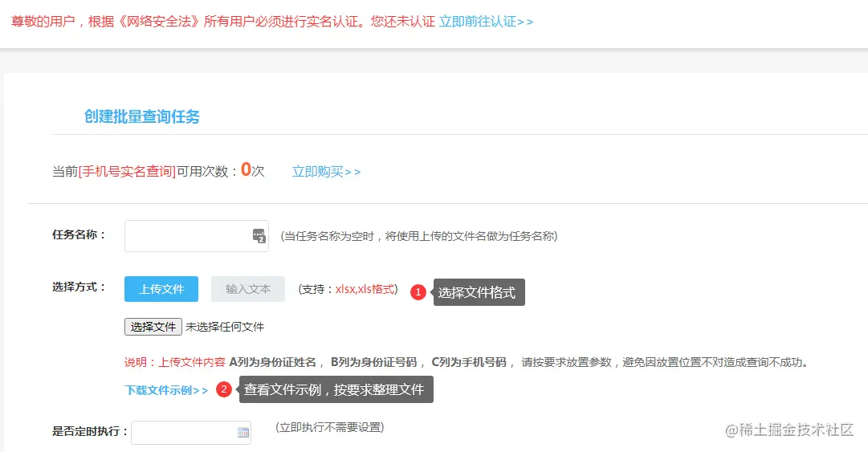Viewport: 868px width, 452px height.
Task: Click the B列为身份证号码 instruction text
Action: point(373,362)
